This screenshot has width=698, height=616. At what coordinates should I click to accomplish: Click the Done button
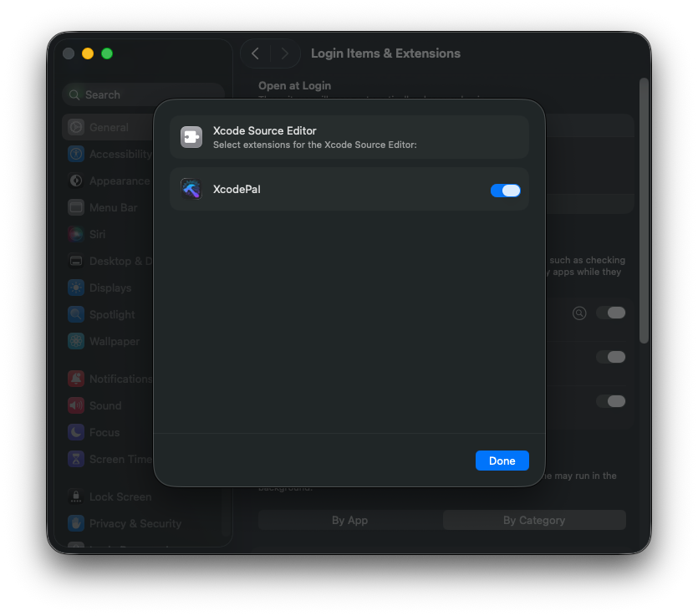[502, 461]
